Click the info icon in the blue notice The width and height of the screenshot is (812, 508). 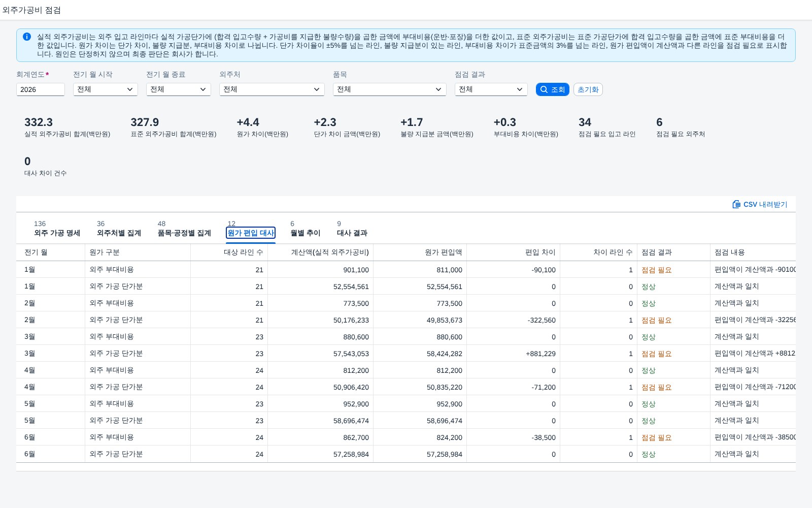click(x=27, y=37)
